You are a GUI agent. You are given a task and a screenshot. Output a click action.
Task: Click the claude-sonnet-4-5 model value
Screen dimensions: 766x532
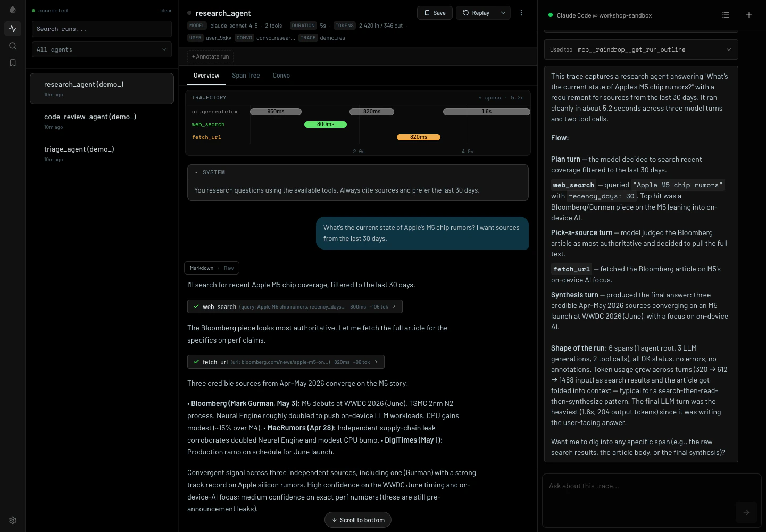coord(234,26)
